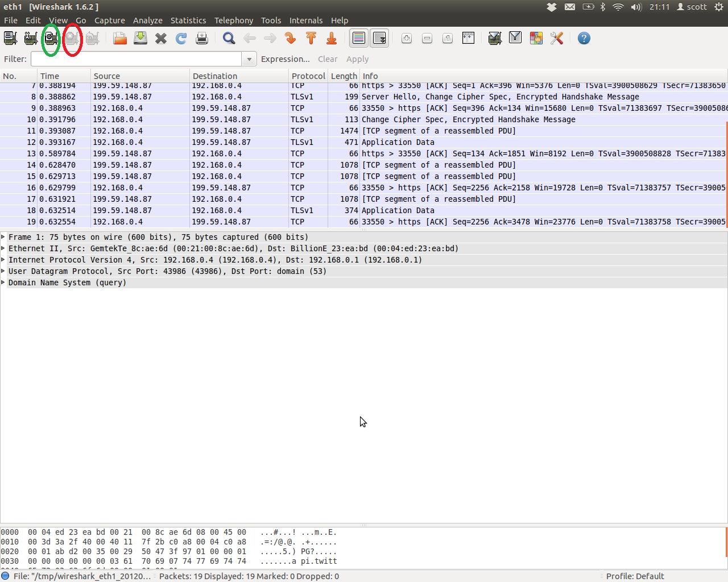
Task: Open preferences tools icon
Action: coord(556,38)
